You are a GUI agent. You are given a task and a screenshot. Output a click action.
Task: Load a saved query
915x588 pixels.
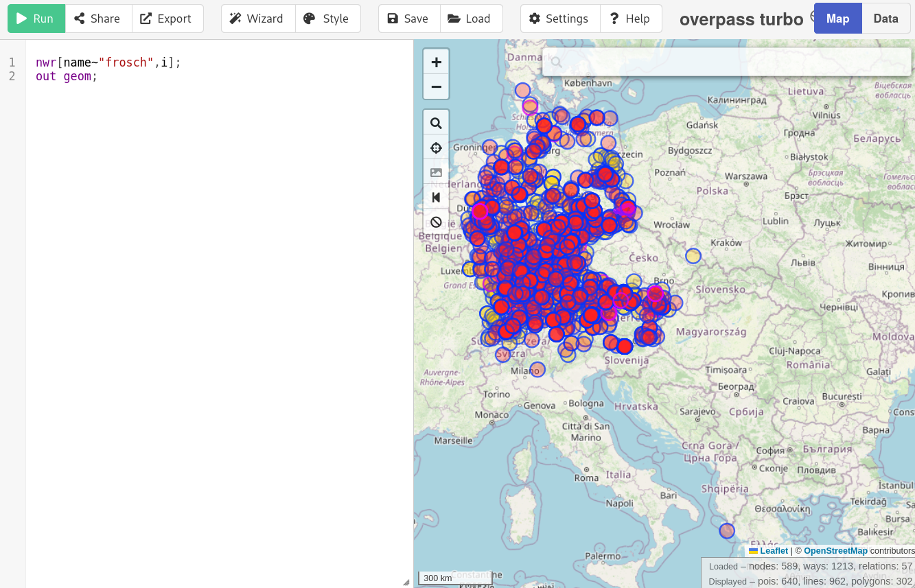471,19
